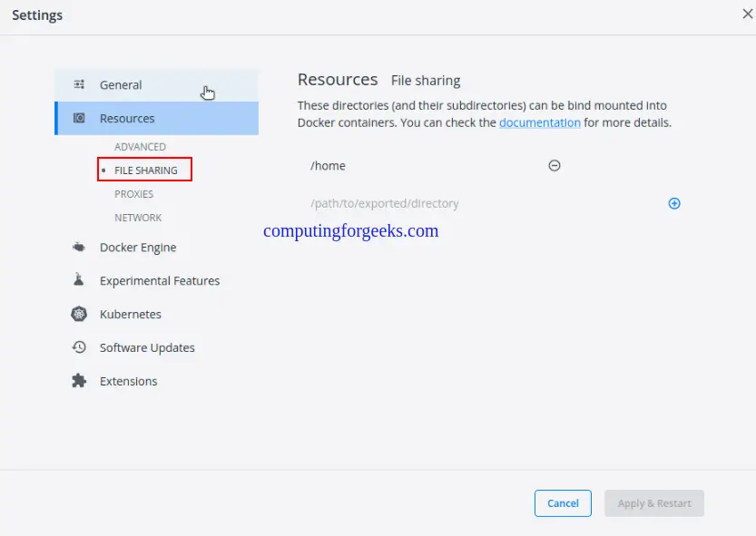Add new directory with plus icon
Screen dimensions: 756x536
[x=674, y=203]
